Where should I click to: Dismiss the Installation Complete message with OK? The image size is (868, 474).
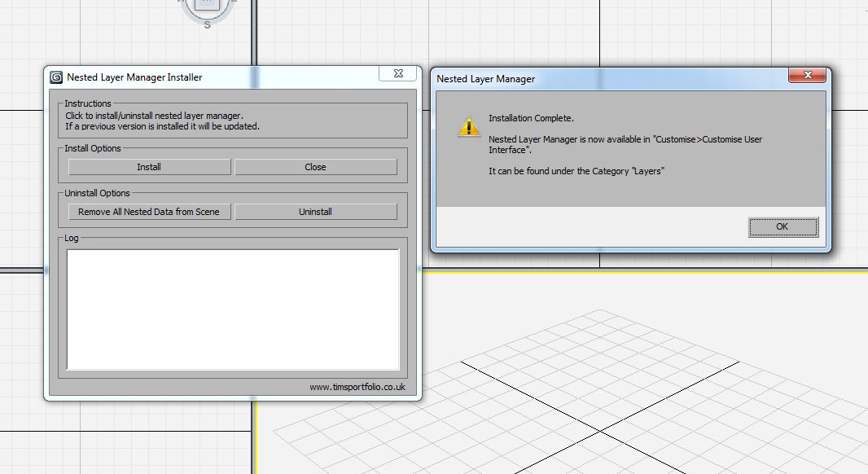[783, 226]
